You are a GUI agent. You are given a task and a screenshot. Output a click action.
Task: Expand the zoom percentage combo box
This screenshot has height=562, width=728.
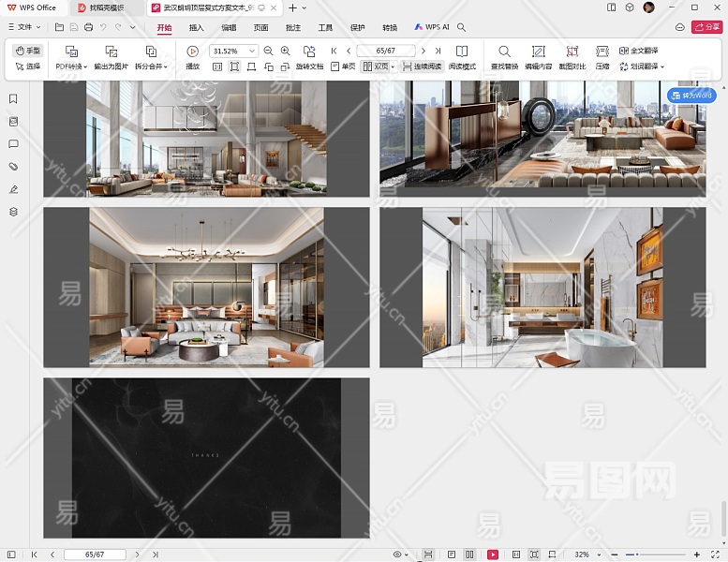point(252,51)
